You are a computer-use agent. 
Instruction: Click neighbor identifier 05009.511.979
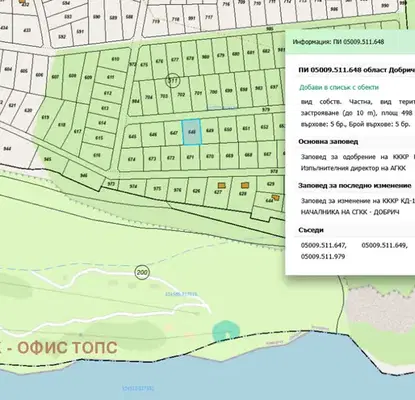[x=323, y=257]
